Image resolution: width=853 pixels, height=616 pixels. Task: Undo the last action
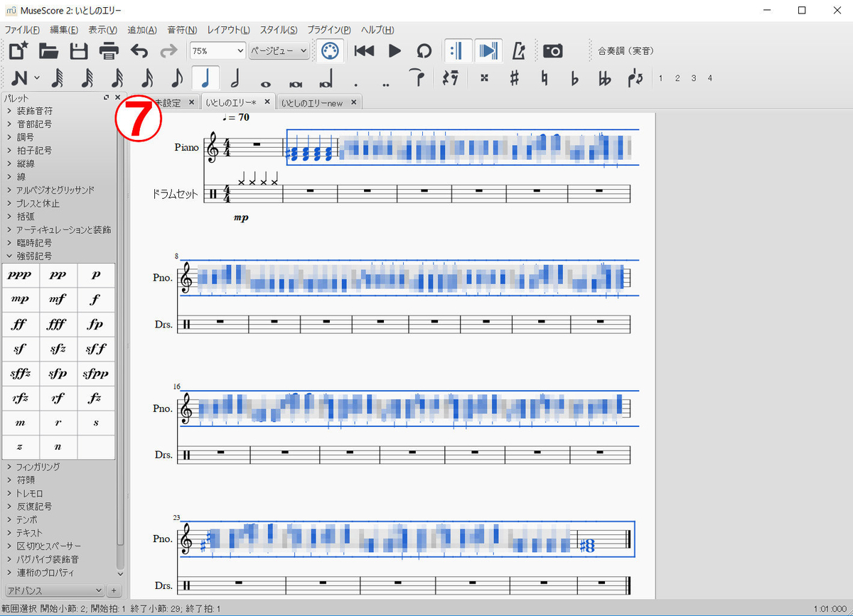point(139,50)
